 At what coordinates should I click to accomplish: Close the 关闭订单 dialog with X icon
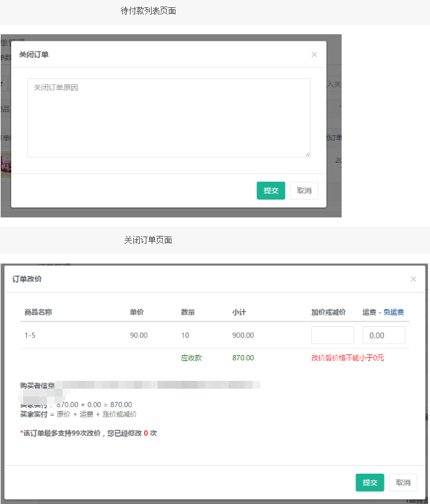click(x=314, y=55)
